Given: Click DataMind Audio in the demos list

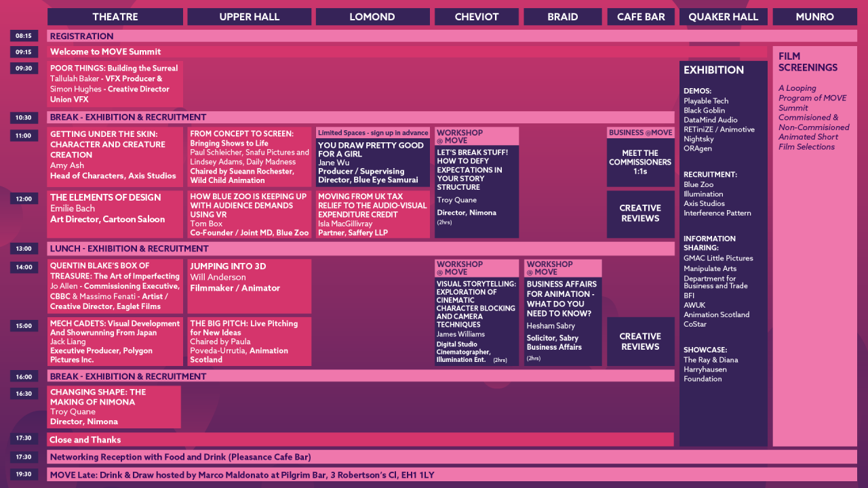Looking at the screenshot, I should coord(711,120).
